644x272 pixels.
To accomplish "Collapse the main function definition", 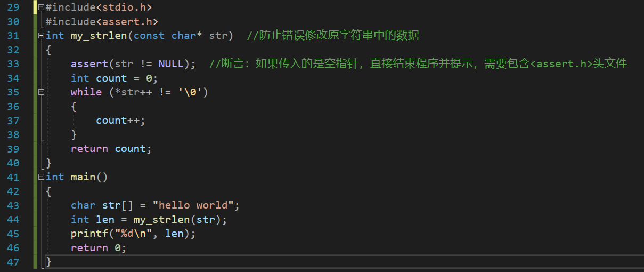I will [41, 177].
